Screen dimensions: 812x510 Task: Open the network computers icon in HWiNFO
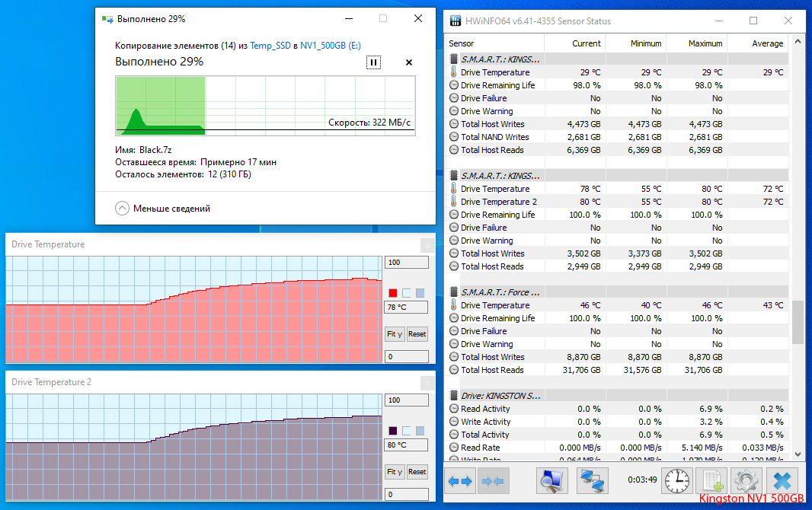coord(592,480)
